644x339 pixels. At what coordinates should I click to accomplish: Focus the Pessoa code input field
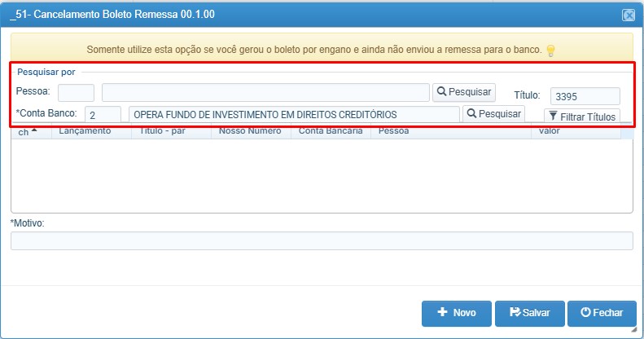click(76, 92)
